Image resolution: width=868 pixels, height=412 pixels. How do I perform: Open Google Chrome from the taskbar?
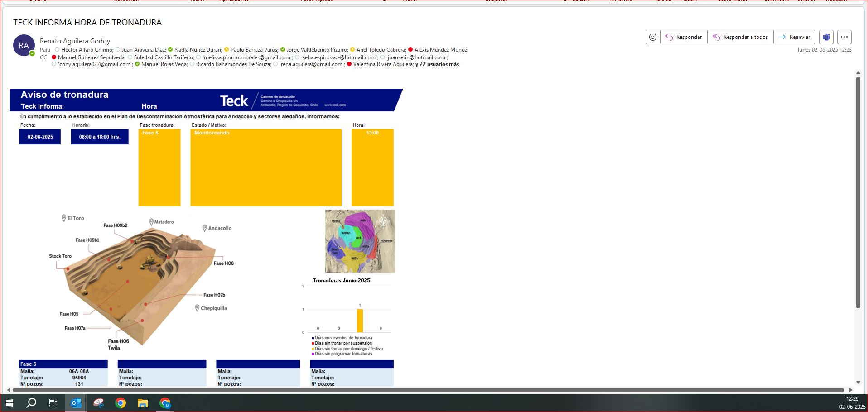pos(121,403)
